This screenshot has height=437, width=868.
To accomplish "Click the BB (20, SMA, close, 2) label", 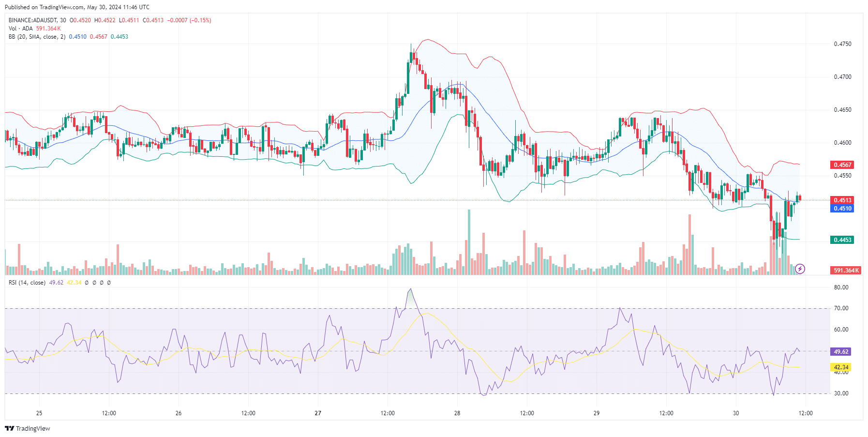I will point(37,37).
